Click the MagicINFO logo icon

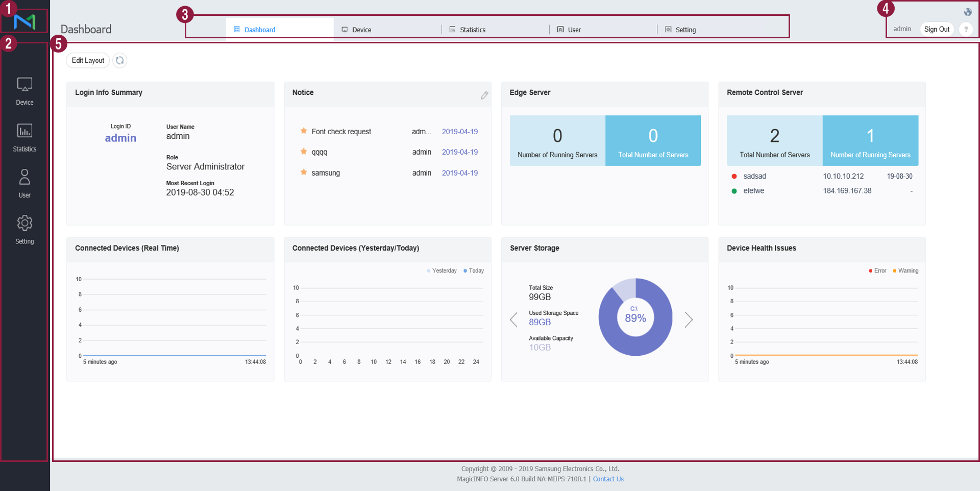pyautogui.click(x=24, y=22)
